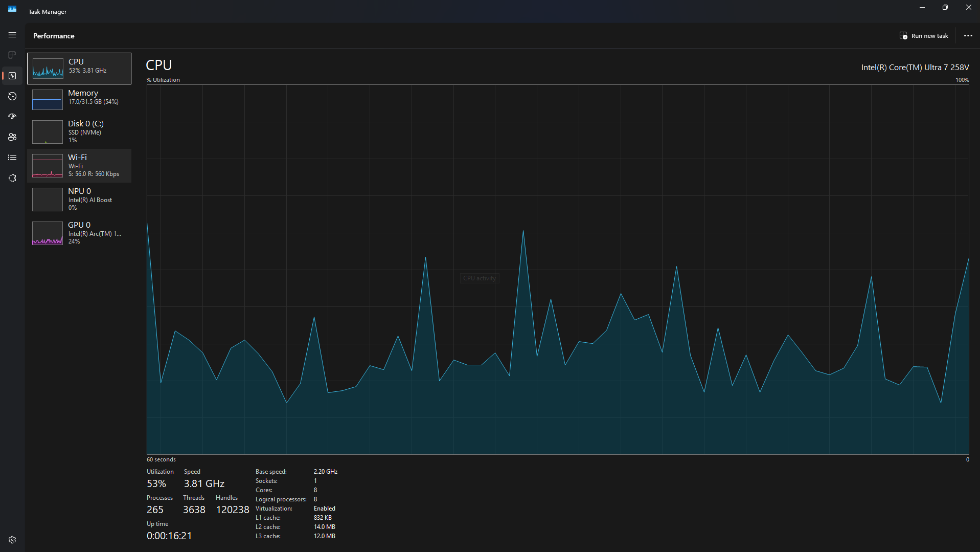
Task: Click the 2.20 GHz base speed value
Action: 326,472
